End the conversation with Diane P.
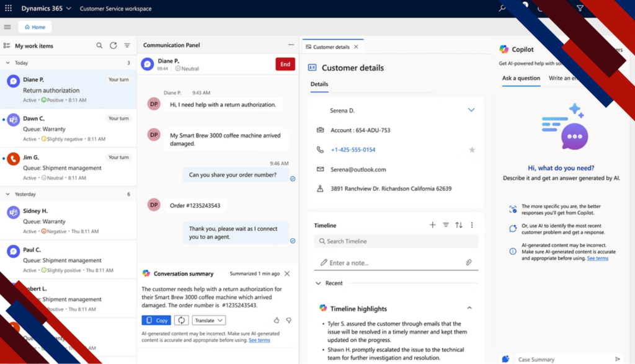 (285, 64)
